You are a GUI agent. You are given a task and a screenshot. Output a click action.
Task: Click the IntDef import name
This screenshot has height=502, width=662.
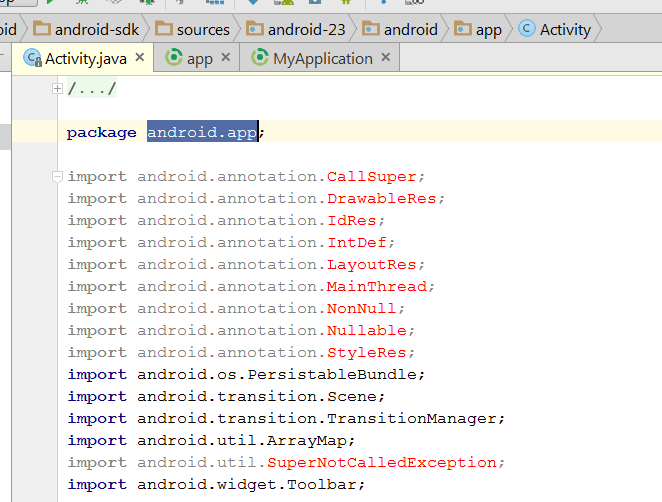(x=357, y=242)
